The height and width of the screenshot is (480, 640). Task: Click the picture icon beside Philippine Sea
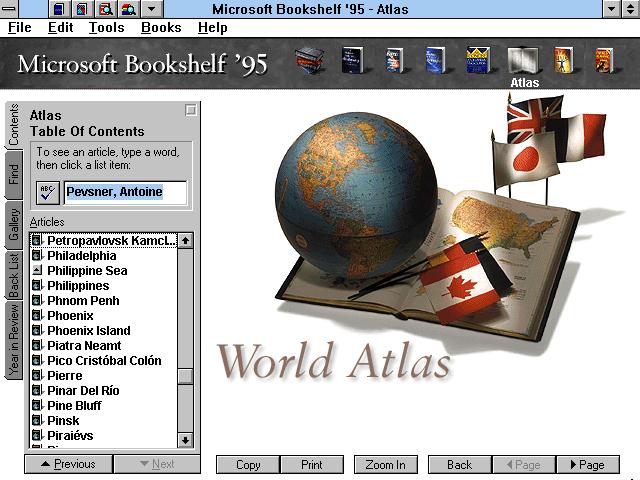(x=37, y=270)
